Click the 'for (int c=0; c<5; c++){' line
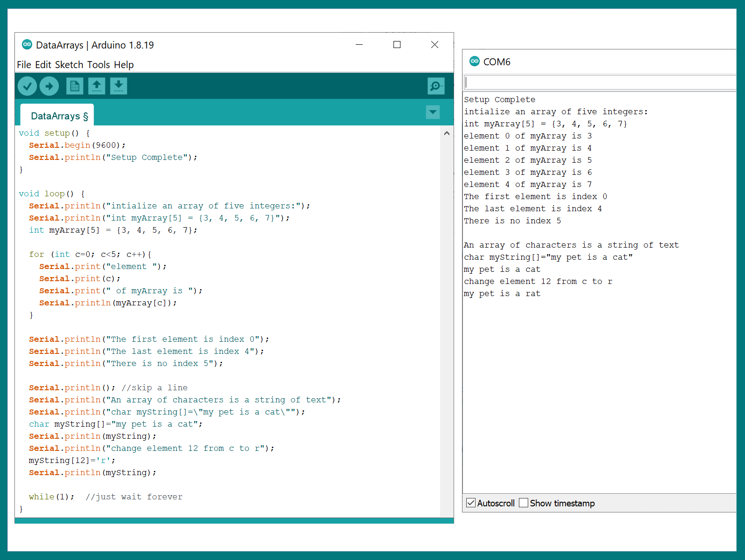Image resolution: width=745 pixels, height=560 pixels. (x=90, y=255)
